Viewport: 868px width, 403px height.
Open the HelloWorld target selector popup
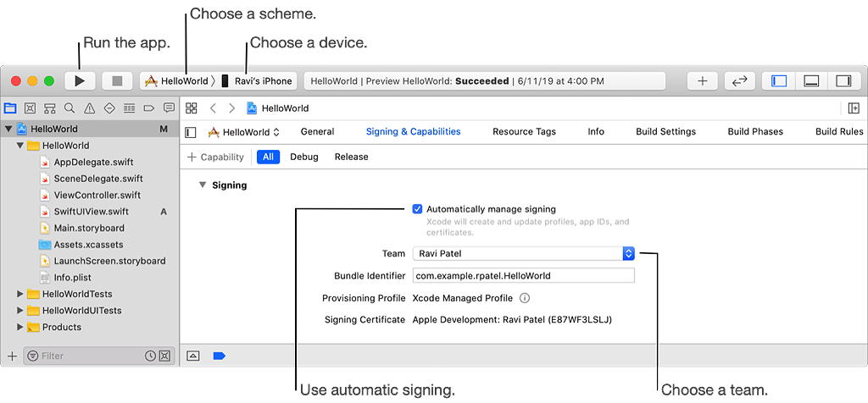coord(243,132)
